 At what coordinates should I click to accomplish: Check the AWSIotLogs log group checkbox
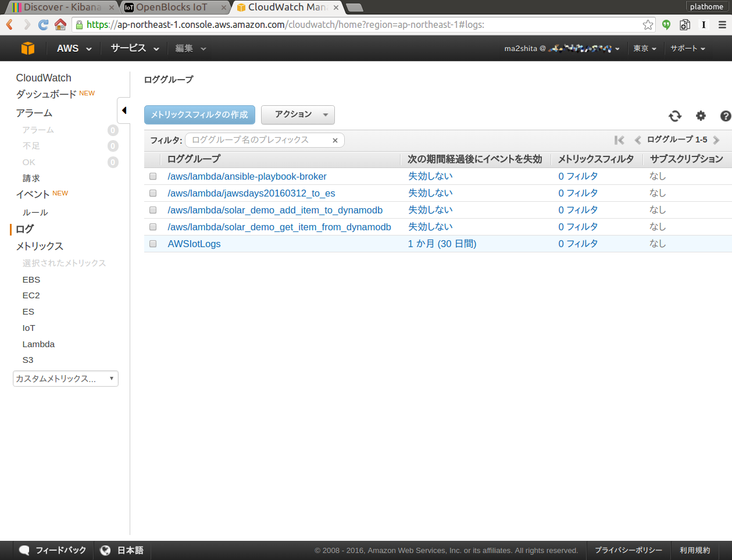(x=153, y=244)
